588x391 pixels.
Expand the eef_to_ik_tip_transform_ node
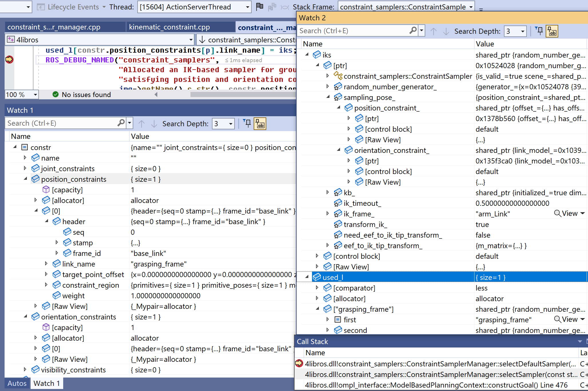click(328, 245)
